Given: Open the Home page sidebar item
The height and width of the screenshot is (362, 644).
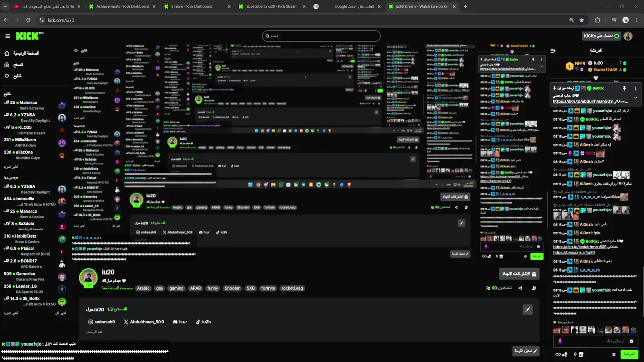Looking at the screenshot, I should (21, 53).
